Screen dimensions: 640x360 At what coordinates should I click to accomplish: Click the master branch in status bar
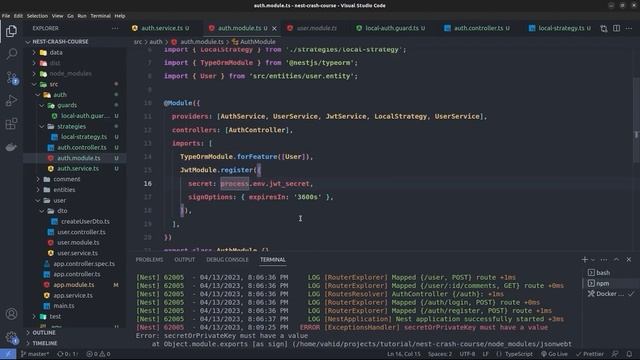[35, 354]
